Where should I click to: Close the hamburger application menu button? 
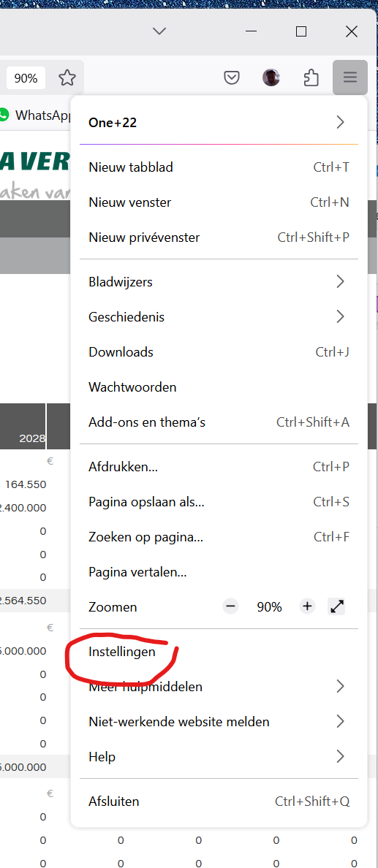point(350,77)
